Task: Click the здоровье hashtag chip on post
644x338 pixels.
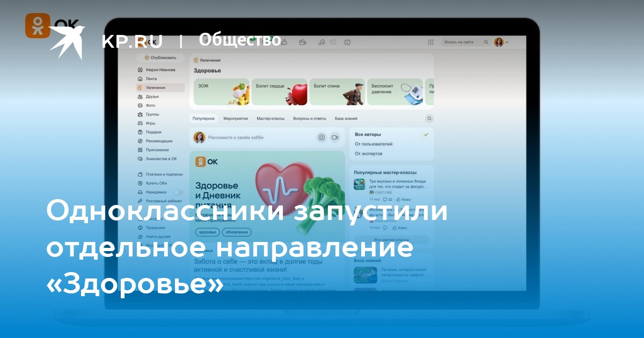Action: [x=207, y=232]
